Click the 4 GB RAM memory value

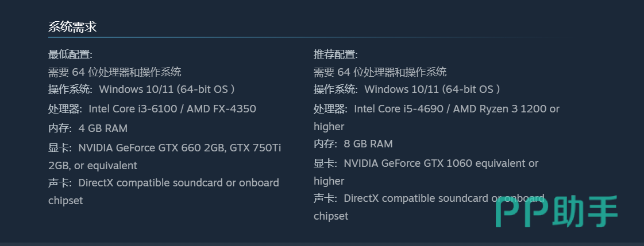click(x=103, y=128)
